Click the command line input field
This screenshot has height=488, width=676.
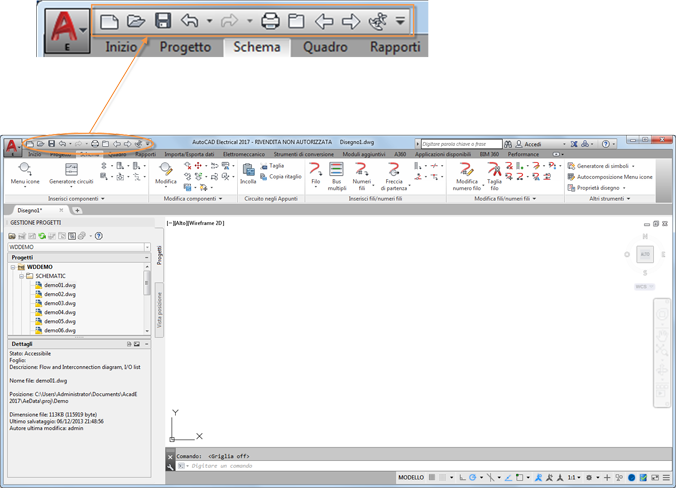[x=423, y=466]
